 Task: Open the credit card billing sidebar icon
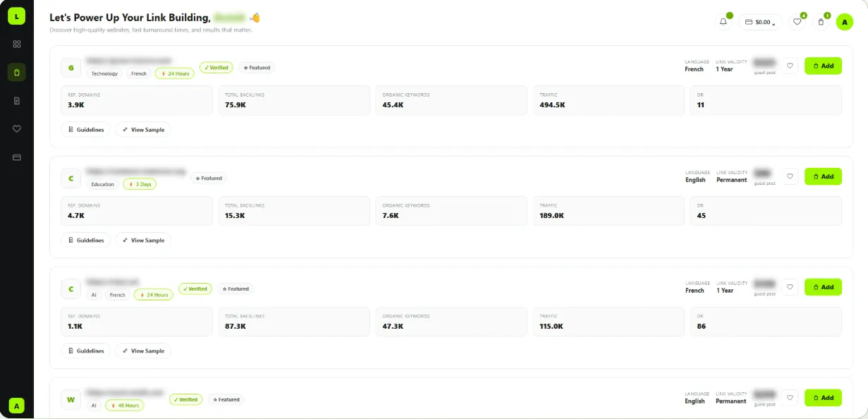[17, 157]
